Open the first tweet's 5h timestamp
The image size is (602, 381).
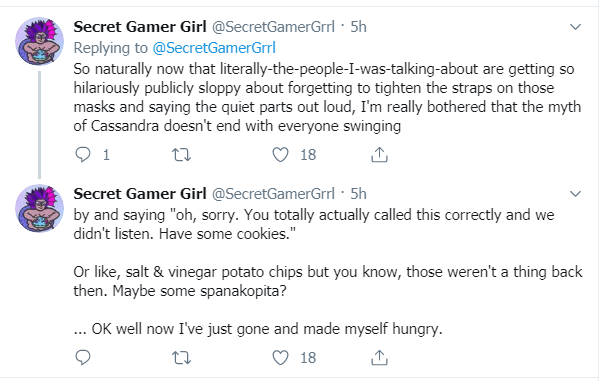(359, 27)
